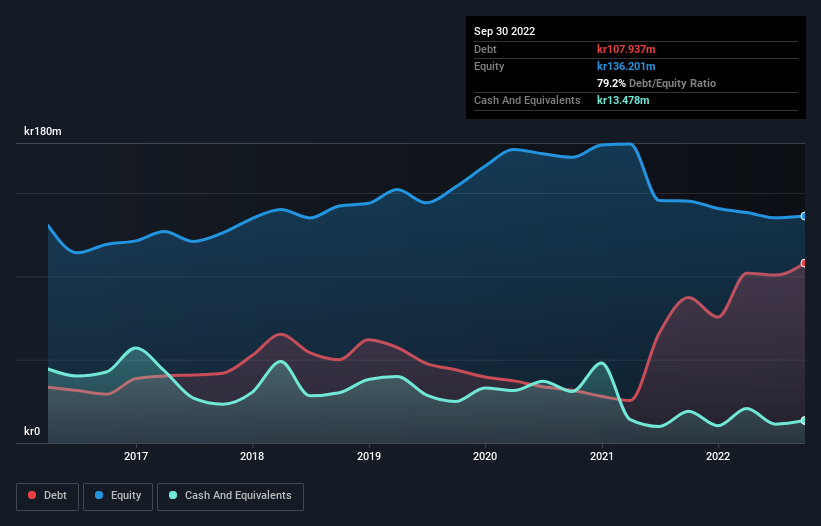Click the 2019 x-axis label
821x526 pixels.
(x=369, y=456)
